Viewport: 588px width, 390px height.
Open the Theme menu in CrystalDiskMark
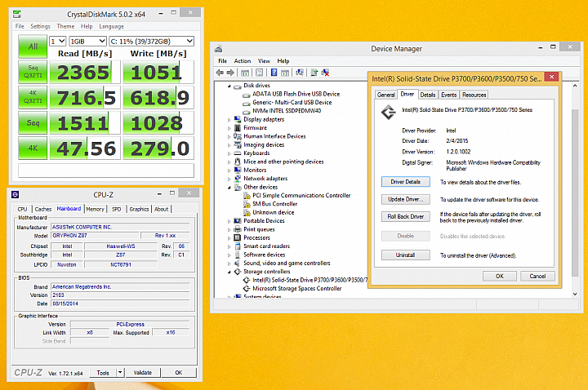65,26
